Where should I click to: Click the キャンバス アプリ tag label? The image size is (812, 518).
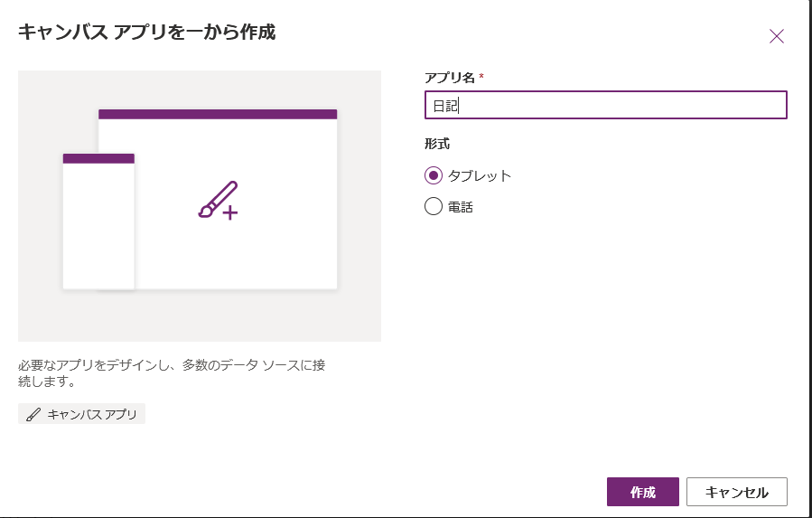[92, 415]
